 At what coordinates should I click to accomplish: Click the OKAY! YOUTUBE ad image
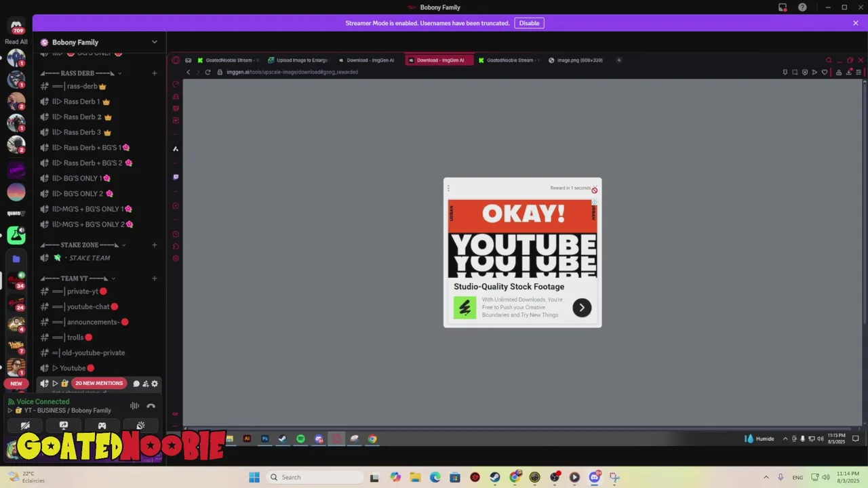pos(522,239)
